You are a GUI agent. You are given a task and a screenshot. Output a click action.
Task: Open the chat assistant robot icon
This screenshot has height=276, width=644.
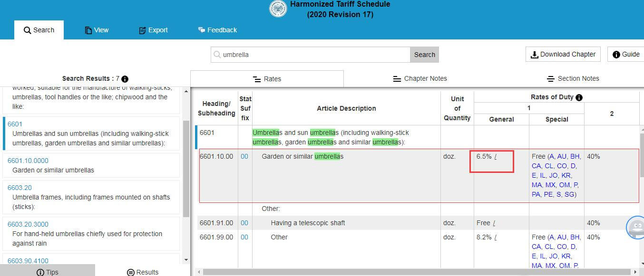click(635, 227)
